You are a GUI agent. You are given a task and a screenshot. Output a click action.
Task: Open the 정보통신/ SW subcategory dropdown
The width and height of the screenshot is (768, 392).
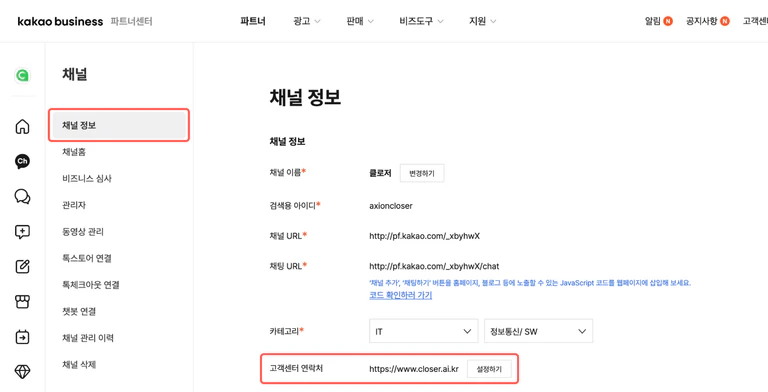point(538,331)
